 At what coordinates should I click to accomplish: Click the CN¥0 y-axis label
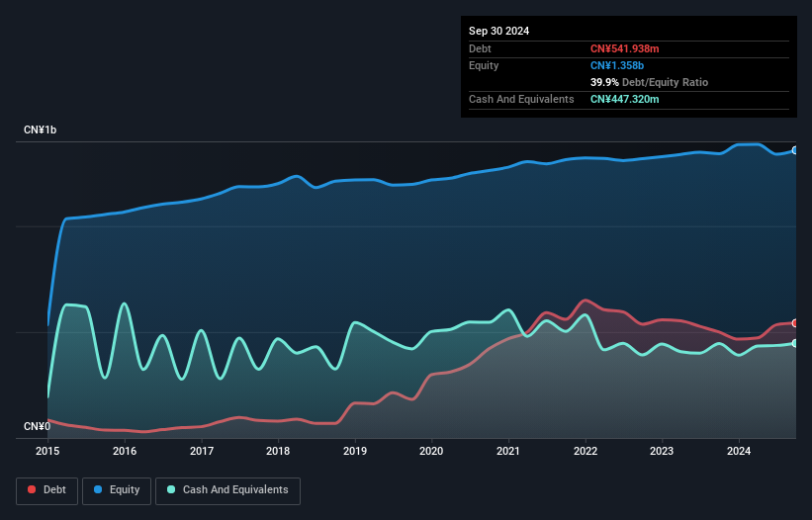(37, 426)
